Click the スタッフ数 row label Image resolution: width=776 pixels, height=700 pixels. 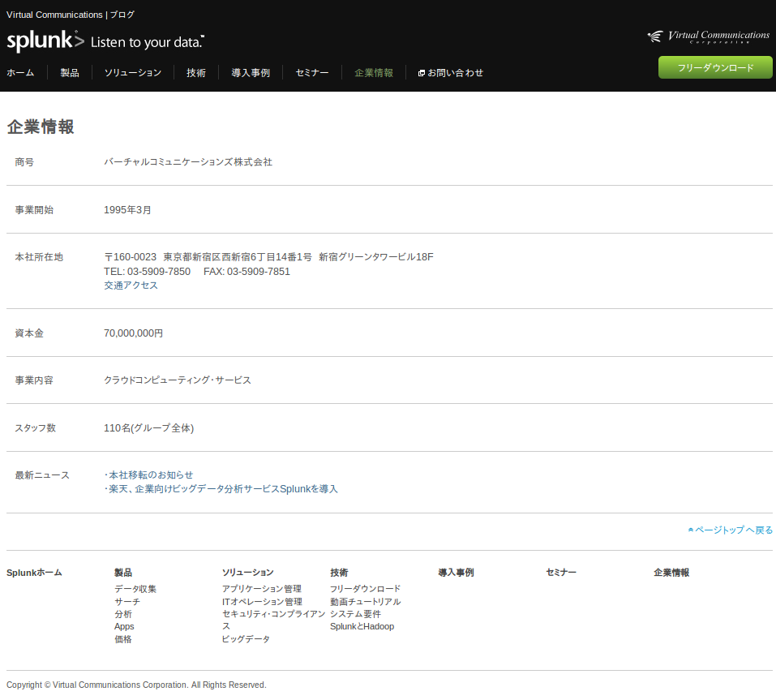click(35, 427)
